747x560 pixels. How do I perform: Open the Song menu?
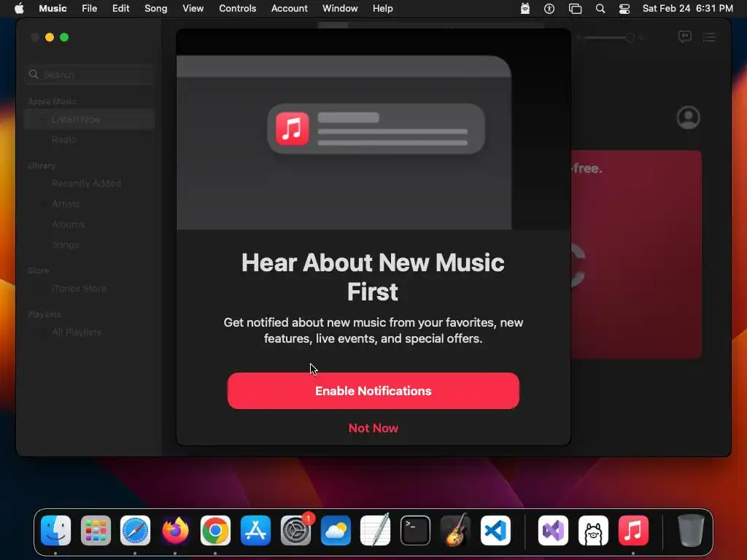(x=156, y=9)
